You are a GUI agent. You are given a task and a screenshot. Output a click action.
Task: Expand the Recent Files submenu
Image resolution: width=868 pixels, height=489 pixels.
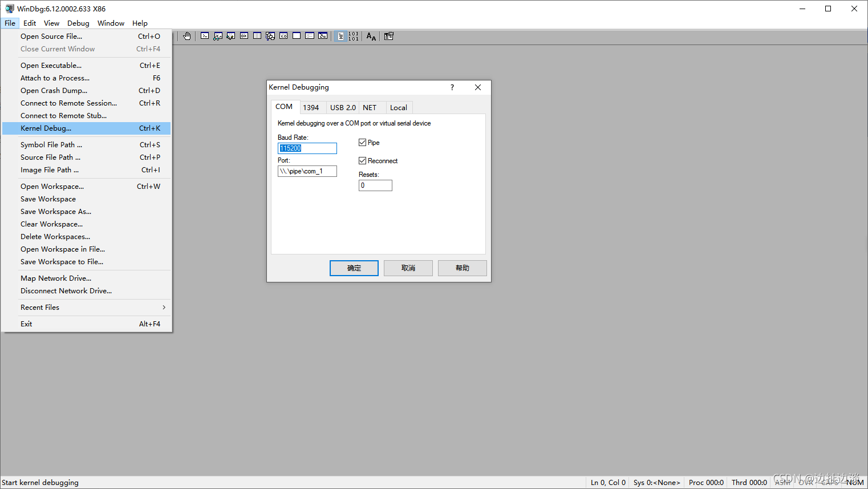pos(87,308)
